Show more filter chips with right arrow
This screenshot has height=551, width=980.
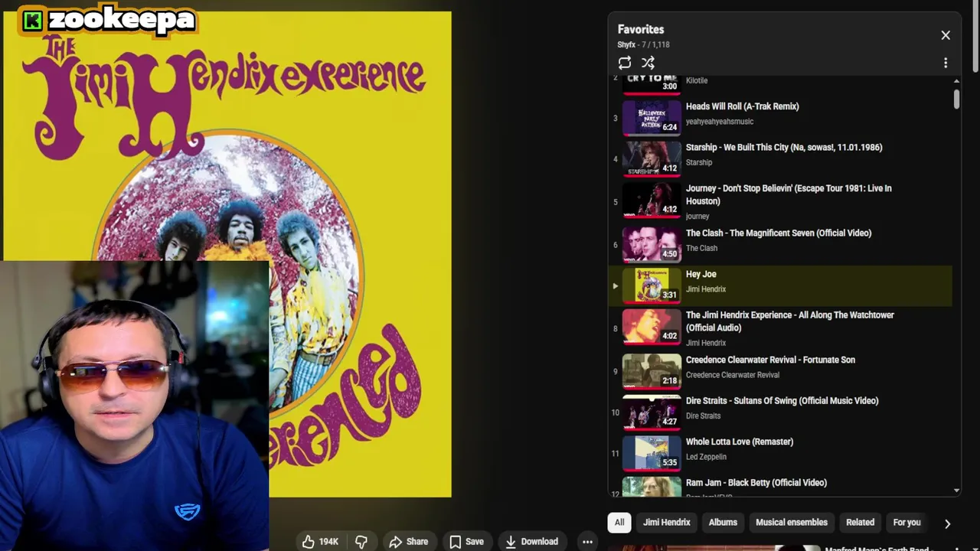click(x=947, y=523)
